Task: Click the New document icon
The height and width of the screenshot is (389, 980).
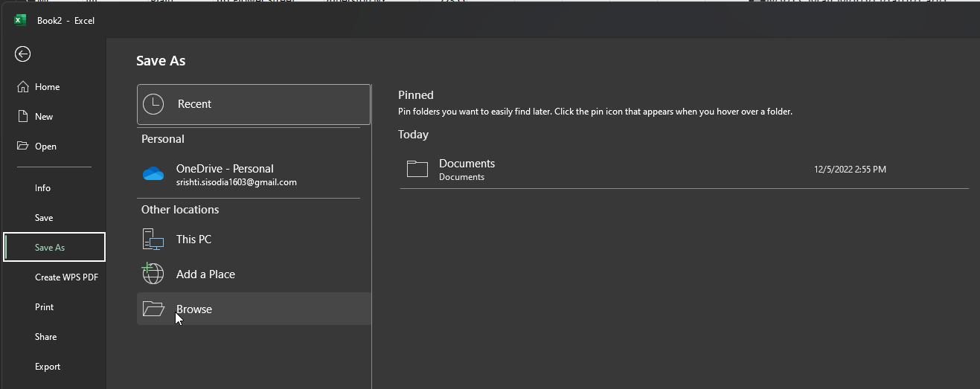Action: pos(22,116)
